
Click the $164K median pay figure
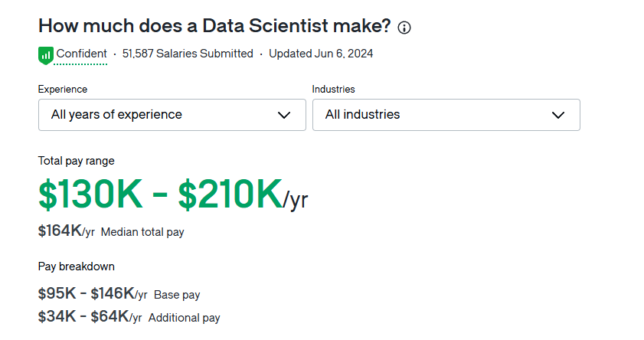(x=60, y=230)
